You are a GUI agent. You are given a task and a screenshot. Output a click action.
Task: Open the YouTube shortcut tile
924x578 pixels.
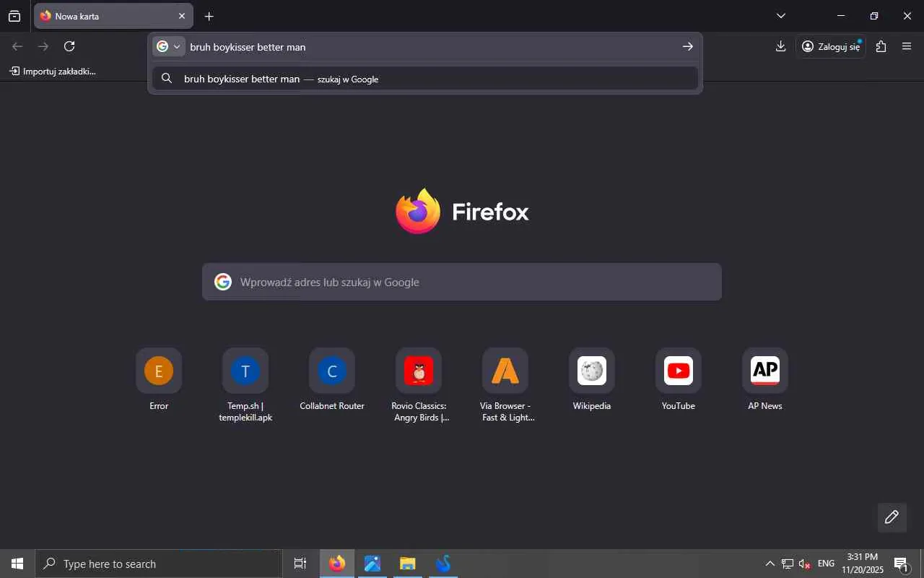679,380
